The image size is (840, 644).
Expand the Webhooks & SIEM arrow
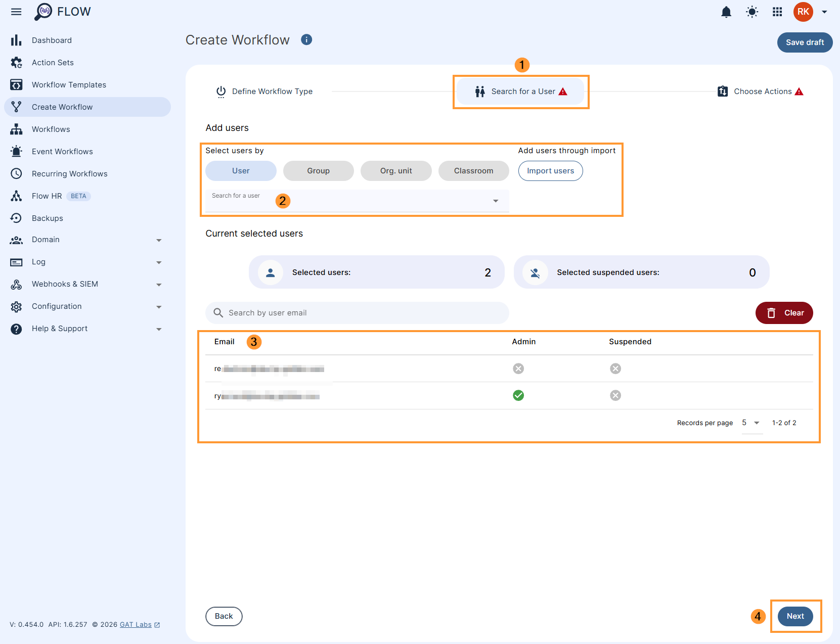159,285
